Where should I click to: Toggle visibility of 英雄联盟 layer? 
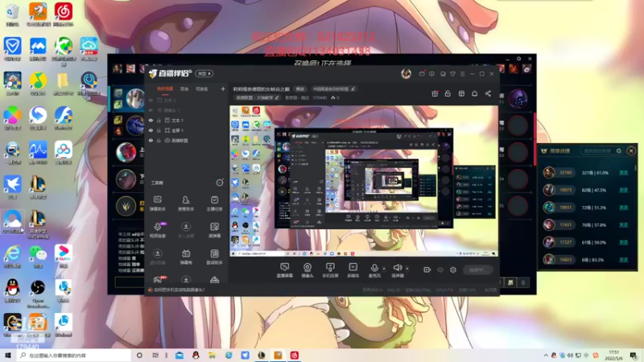coord(151,140)
